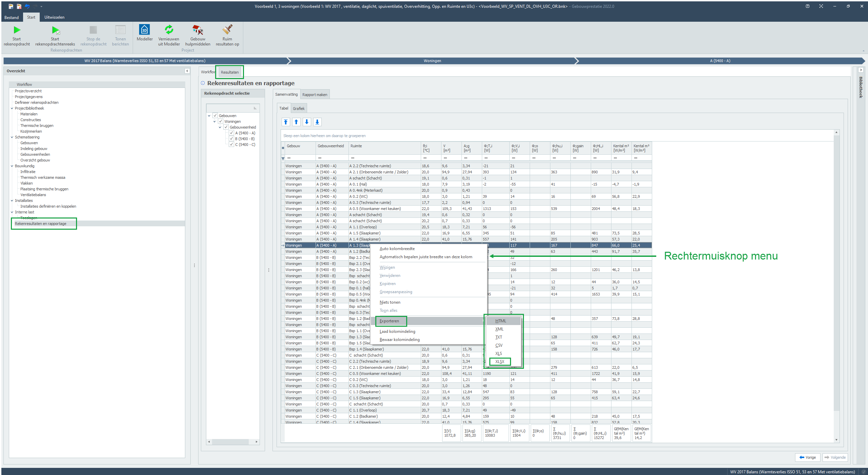Click the move-to-top arrow button above table
Screen dimensions: 868x475
pos(286,122)
